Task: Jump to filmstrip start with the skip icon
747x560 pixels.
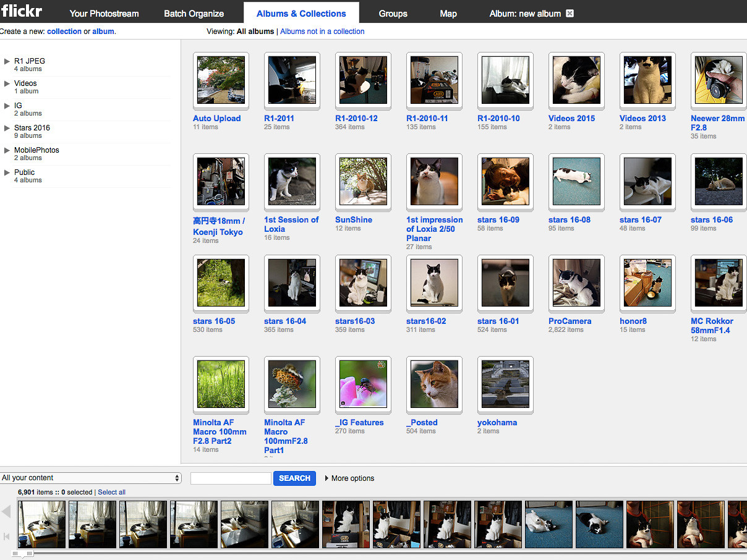Action: pos(7,537)
